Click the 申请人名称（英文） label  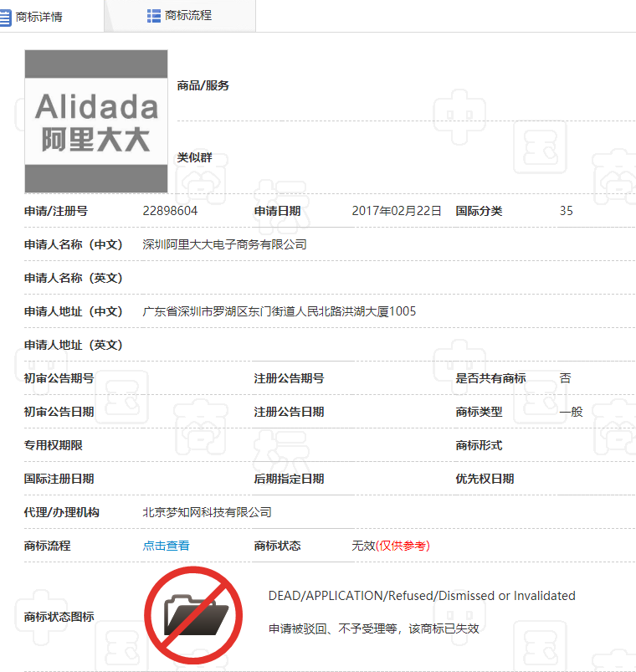pyautogui.click(x=74, y=278)
